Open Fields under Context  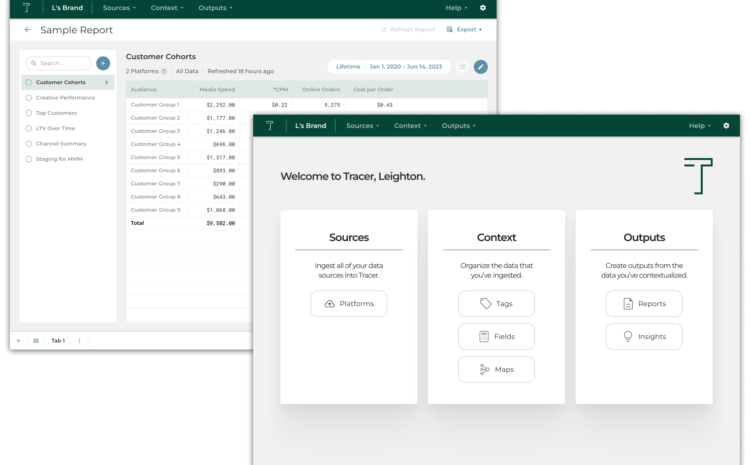click(496, 336)
